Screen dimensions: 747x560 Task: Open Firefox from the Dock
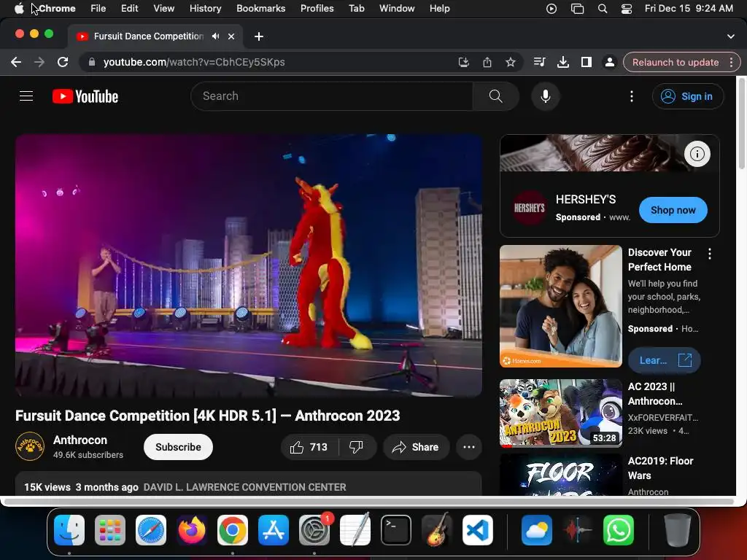[x=192, y=530]
